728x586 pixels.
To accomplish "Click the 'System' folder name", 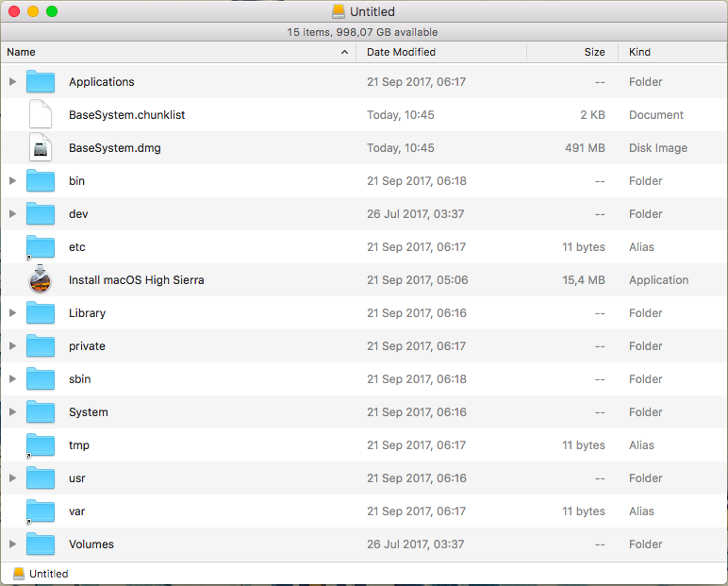I will [x=89, y=412].
